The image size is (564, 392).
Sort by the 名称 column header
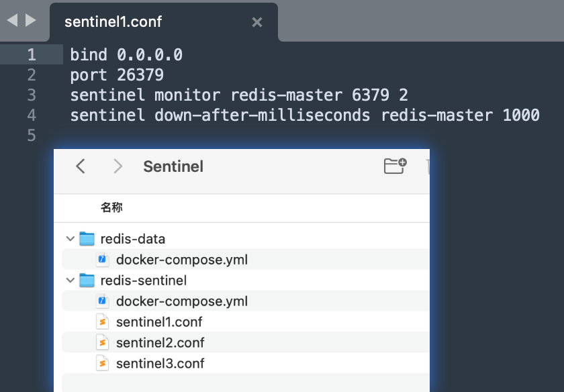click(111, 207)
